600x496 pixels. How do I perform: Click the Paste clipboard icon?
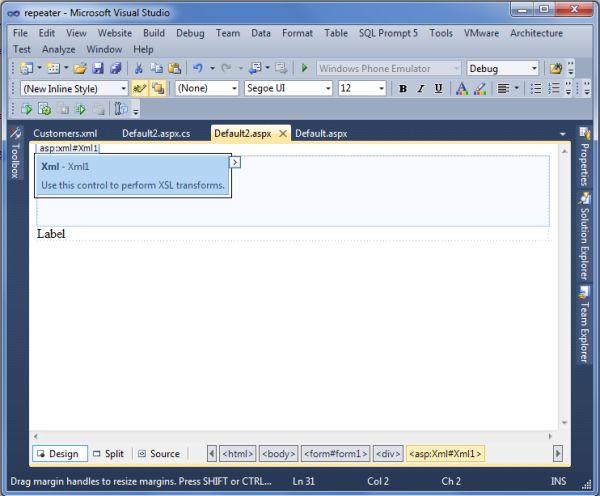174,69
